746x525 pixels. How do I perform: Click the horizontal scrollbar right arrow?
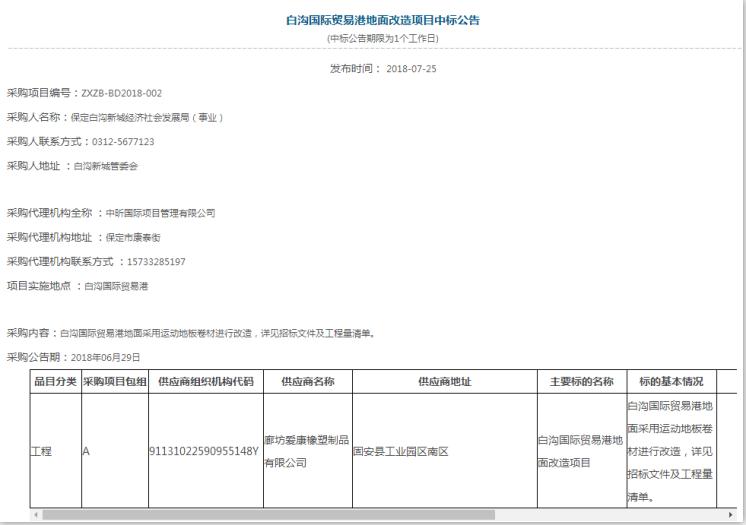(x=731, y=515)
